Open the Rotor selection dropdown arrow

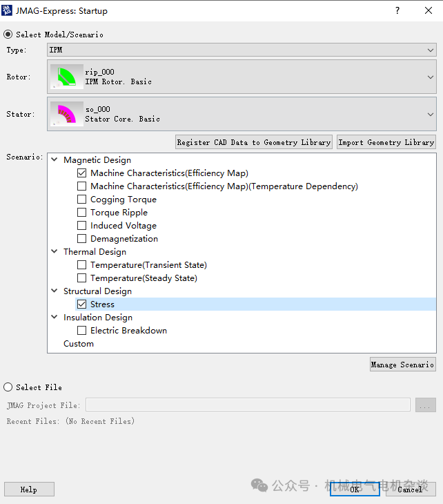(x=430, y=77)
